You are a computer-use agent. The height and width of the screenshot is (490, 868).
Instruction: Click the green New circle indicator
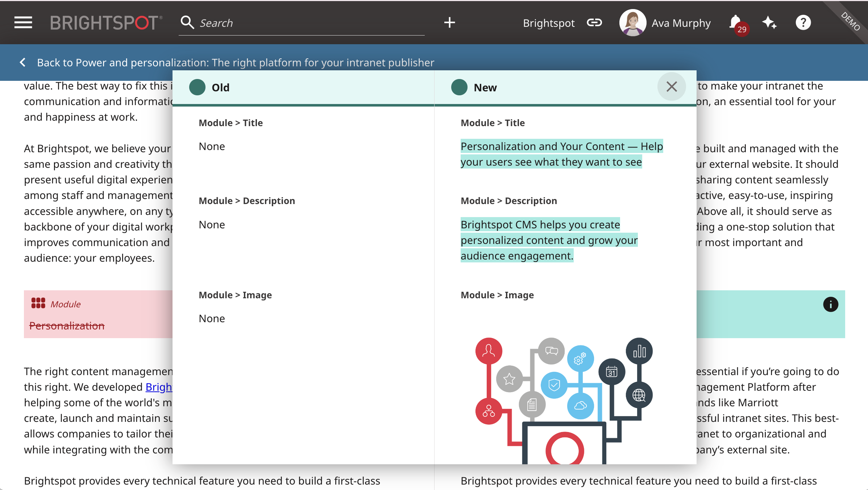tap(459, 87)
